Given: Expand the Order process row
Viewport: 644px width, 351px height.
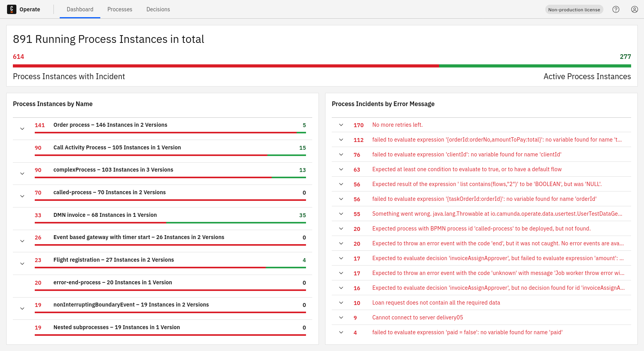Looking at the screenshot, I should coord(22,129).
